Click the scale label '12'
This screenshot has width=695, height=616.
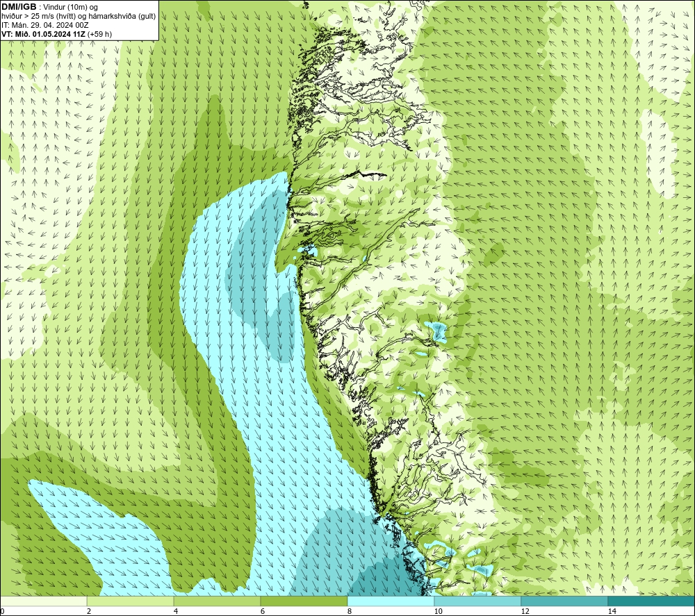pos(525,612)
